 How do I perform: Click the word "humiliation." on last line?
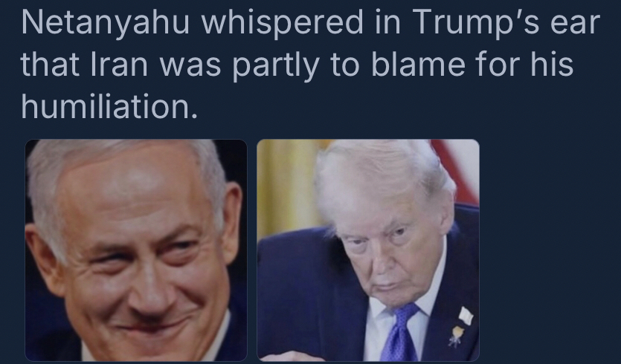(x=110, y=106)
